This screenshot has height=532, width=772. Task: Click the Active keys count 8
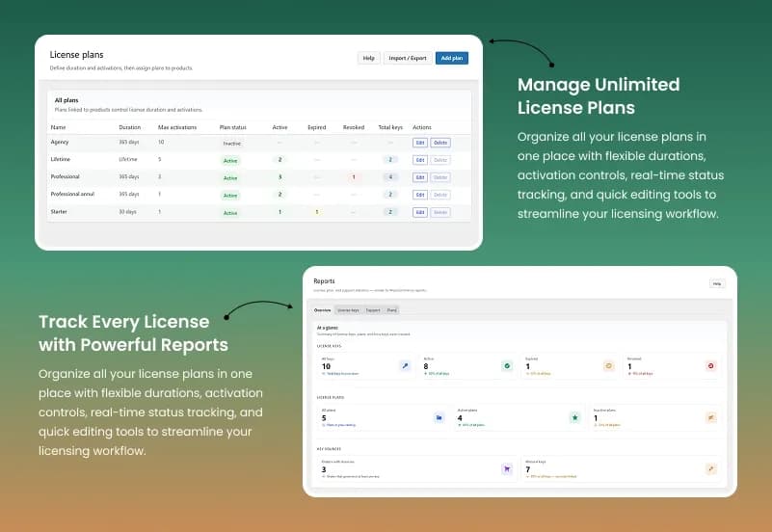click(x=426, y=366)
